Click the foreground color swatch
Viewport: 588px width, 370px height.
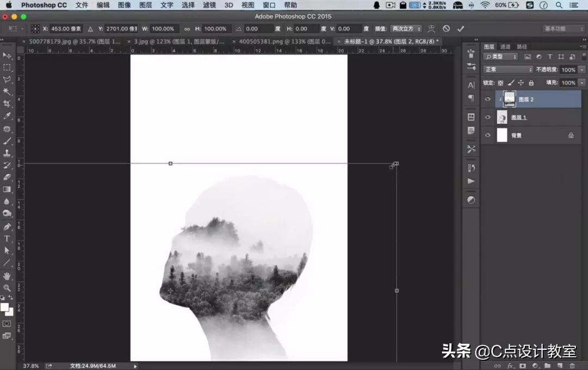[x=4, y=307]
